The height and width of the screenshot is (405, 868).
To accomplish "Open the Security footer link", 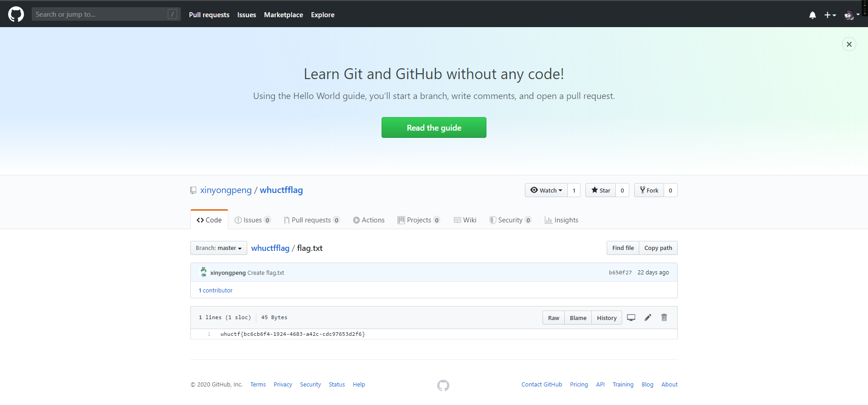I will click(311, 385).
